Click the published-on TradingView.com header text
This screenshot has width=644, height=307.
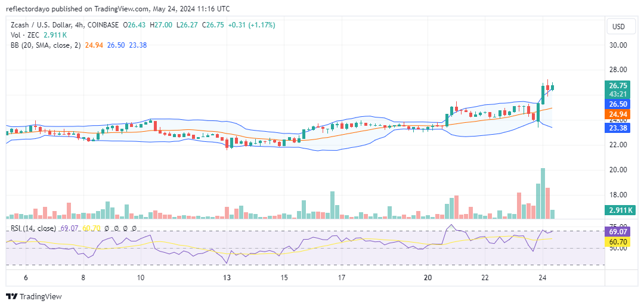pyautogui.click(x=118, y=8)
